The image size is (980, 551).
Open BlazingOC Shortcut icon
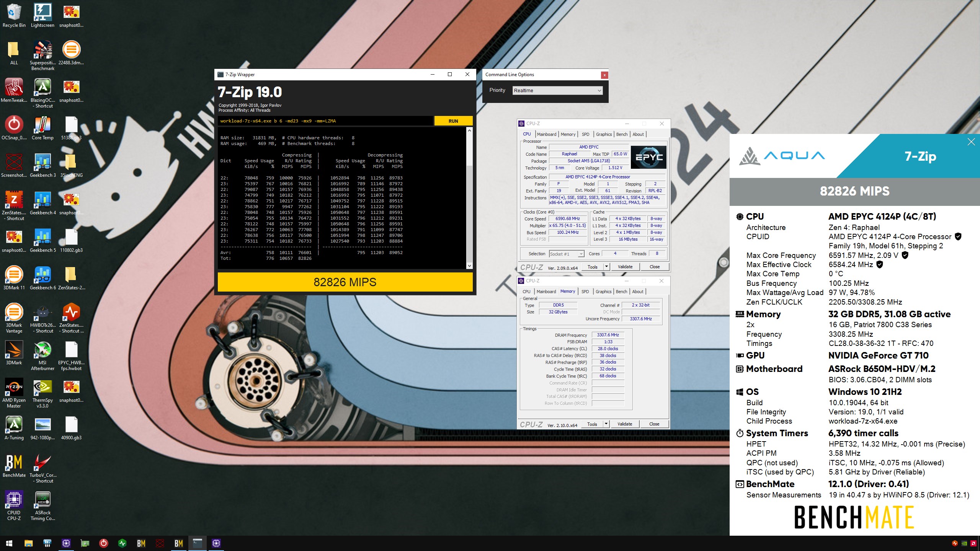(x=42, y=93)
